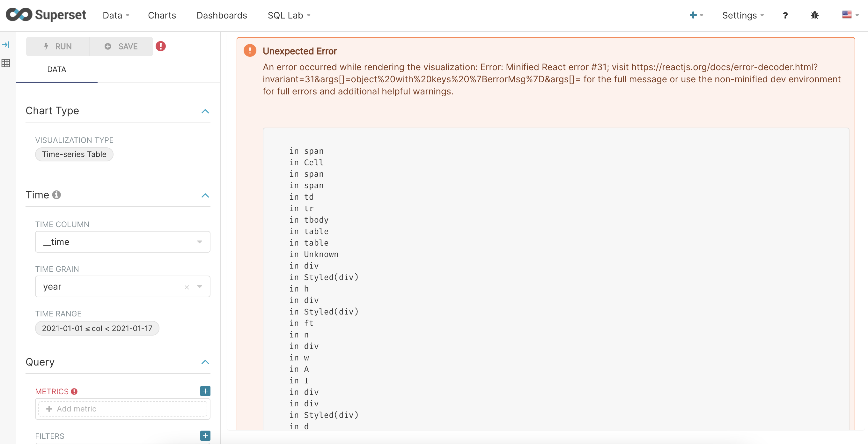The height and width of the screenshot is (444, 868).
Task: Click the plus icon to create new content
Action: [694, 15]
